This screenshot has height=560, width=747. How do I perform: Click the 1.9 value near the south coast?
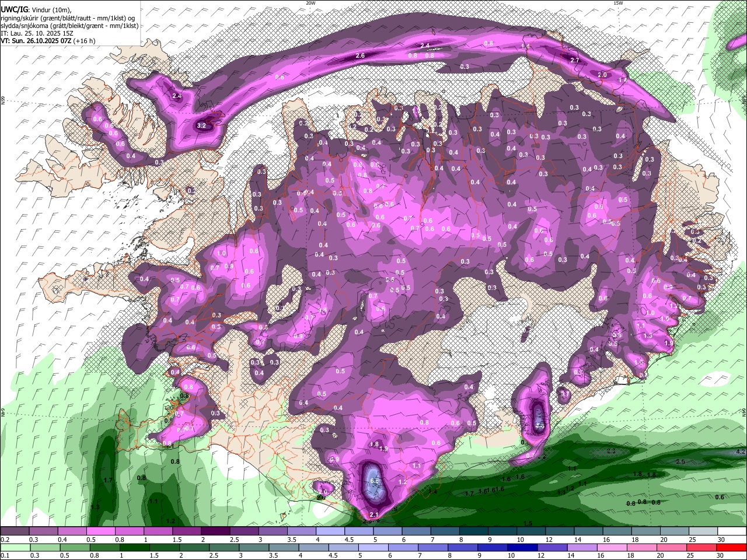(383, 449)
